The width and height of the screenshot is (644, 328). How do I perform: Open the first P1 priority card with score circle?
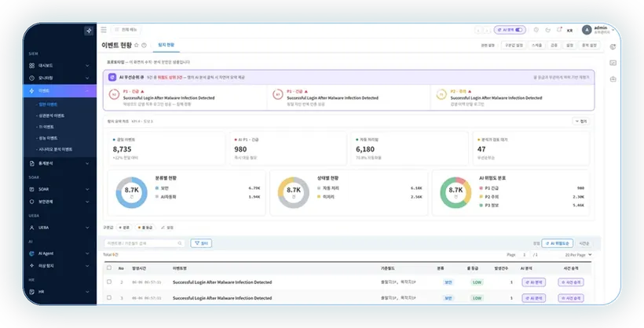coord(185,98)
